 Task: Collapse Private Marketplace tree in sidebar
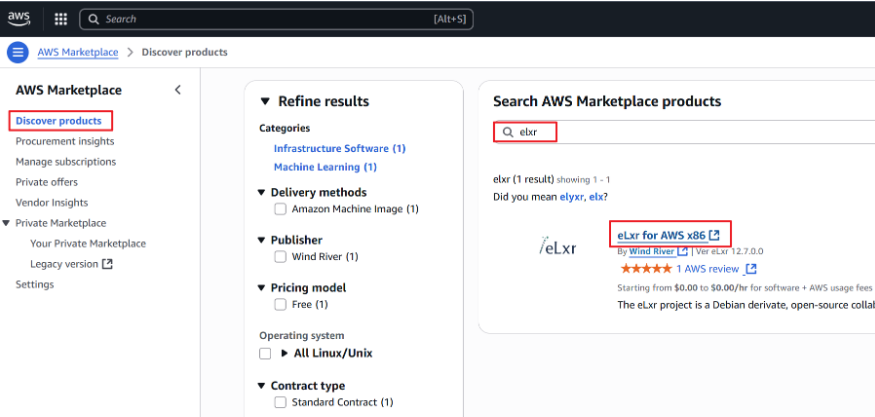pos(8,223)
